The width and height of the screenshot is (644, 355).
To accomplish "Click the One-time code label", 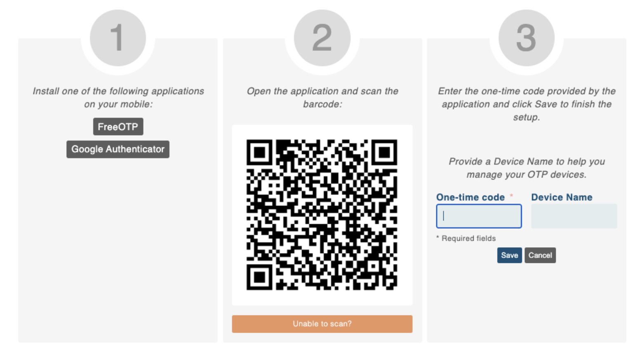I will [x=470, y=197].
